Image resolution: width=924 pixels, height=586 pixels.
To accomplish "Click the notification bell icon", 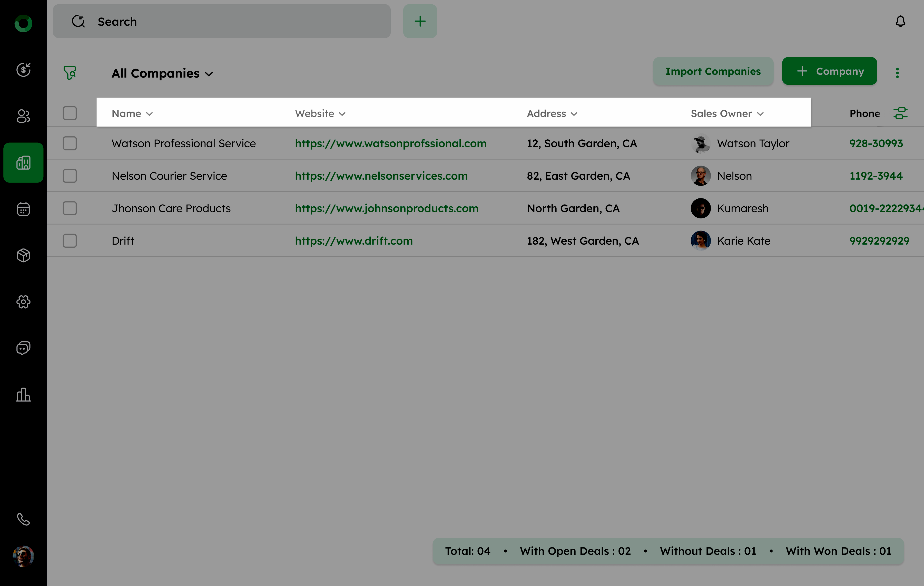I will pos(900,21).
